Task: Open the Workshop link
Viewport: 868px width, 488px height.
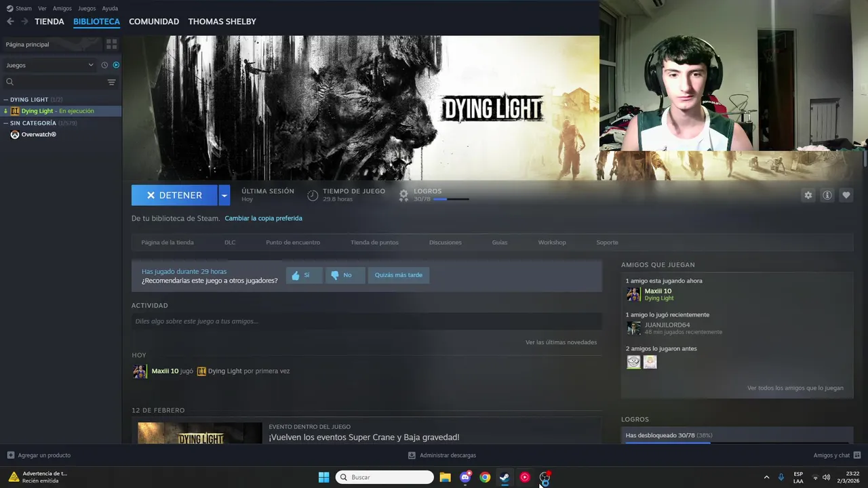Action: 552,242
